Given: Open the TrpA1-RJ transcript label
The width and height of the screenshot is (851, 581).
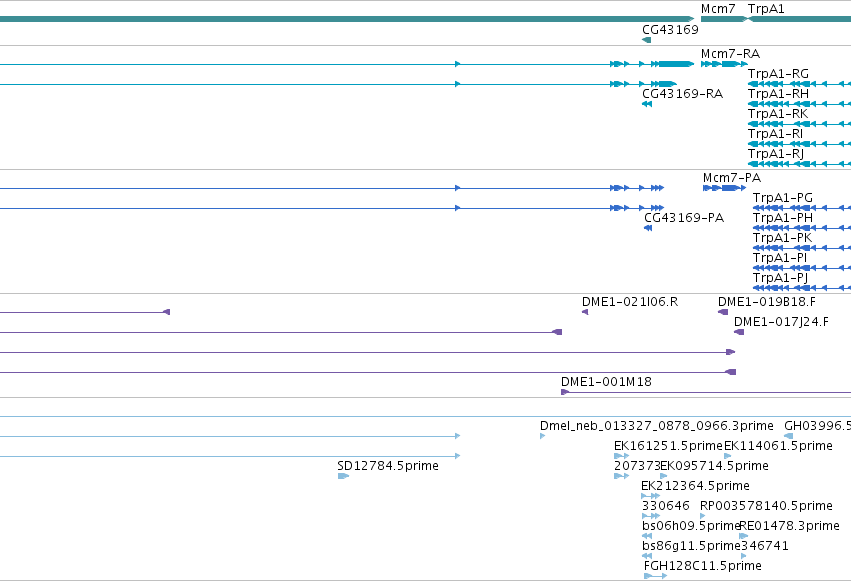Looking at the screenshot, I should (x=776, y=154).
